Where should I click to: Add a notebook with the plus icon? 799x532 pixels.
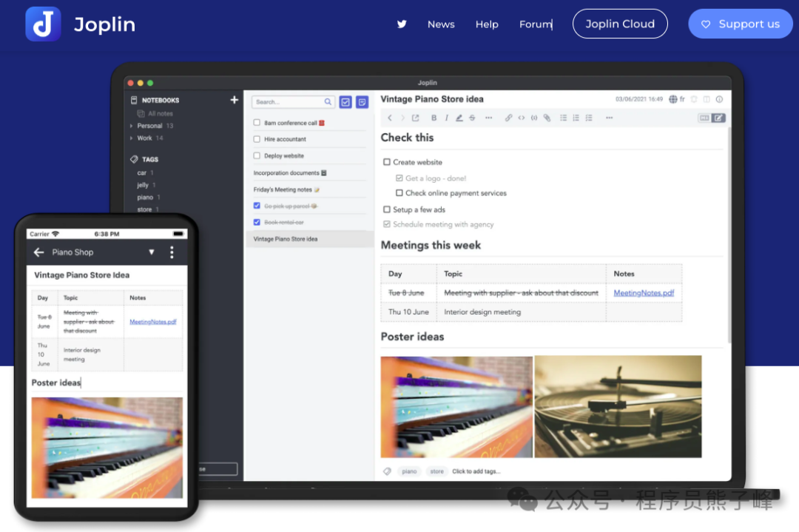(235, 100)
